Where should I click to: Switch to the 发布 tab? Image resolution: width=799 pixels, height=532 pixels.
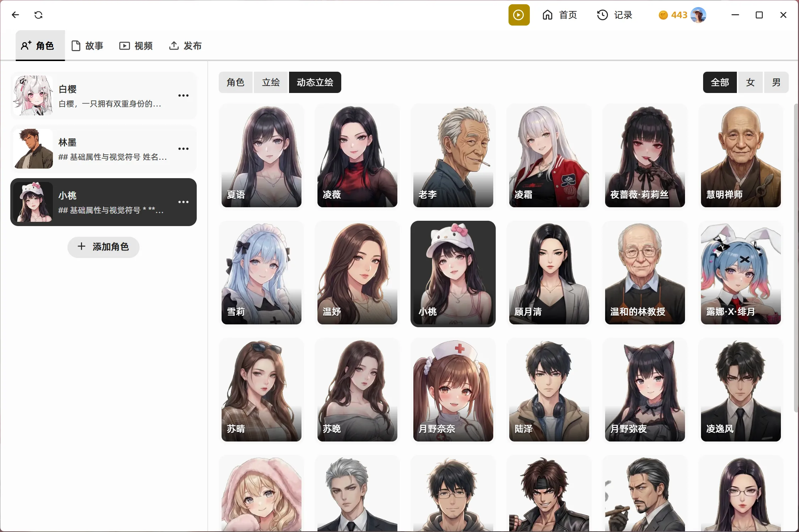coord(185,46)
